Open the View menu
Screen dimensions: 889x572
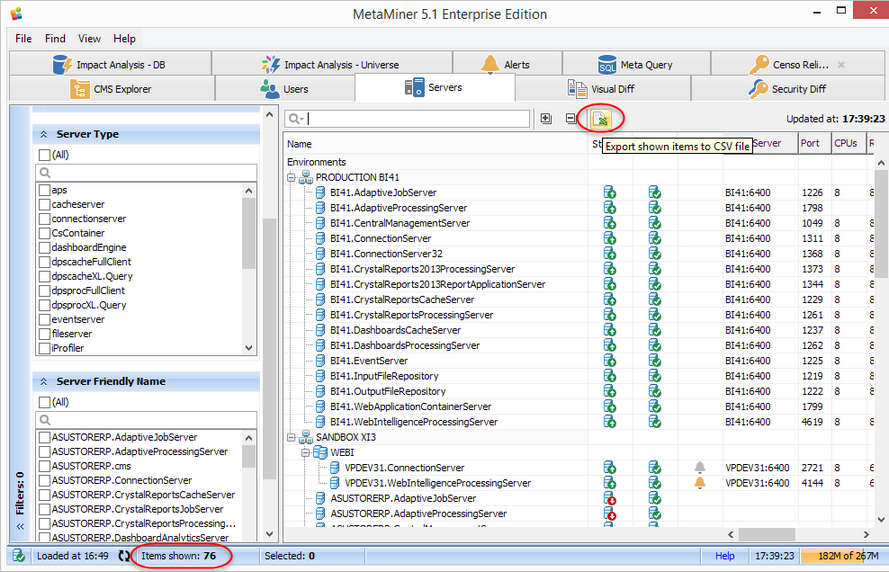(89, 39)
